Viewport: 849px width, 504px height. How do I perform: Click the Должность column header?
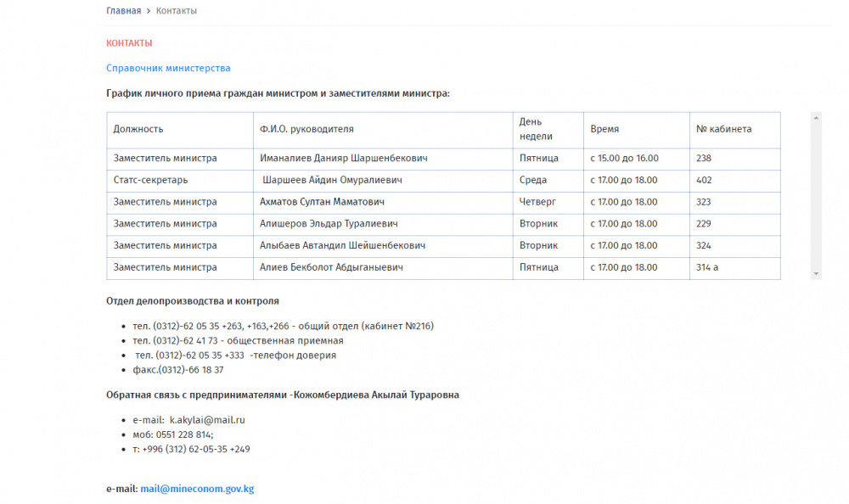click(138, 129)
